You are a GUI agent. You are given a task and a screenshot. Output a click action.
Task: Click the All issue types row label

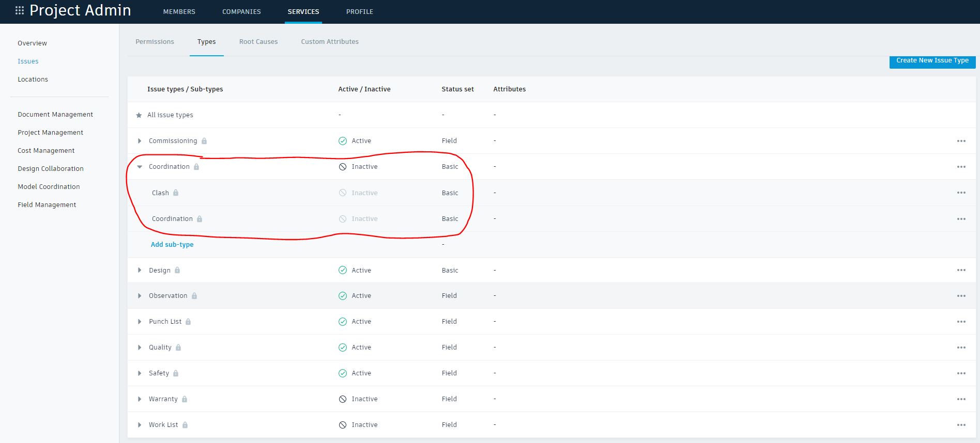click(170, 115)
